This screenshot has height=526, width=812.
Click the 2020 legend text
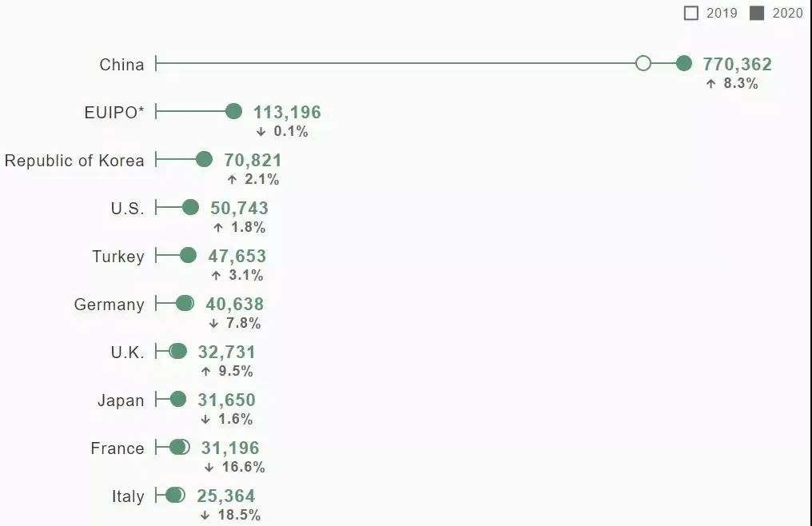click(x=787, y=13)
